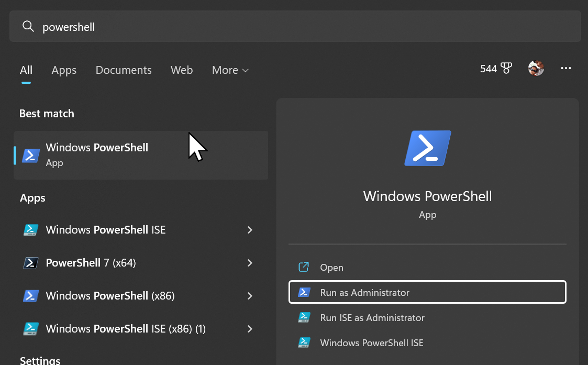Click the Windows PowerShell (x86) icon
The width and height of the screenshot is (588, 365).
[x=31, y=295]
